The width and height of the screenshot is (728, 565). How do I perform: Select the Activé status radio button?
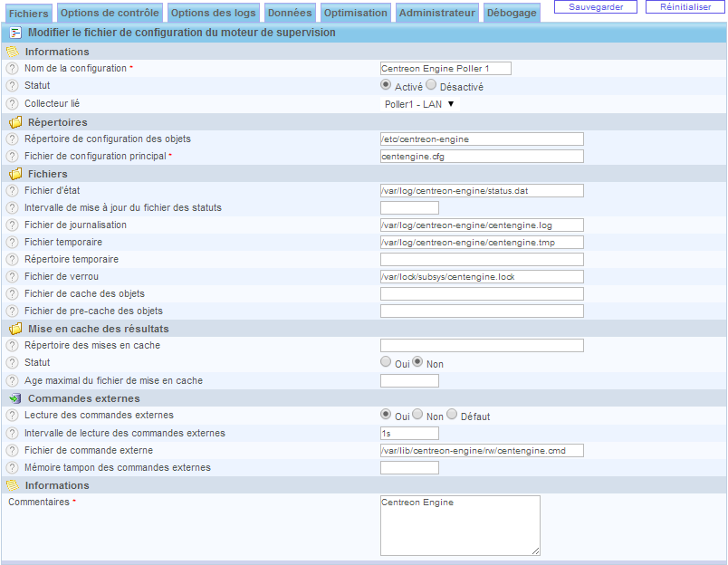pos(386,85)
